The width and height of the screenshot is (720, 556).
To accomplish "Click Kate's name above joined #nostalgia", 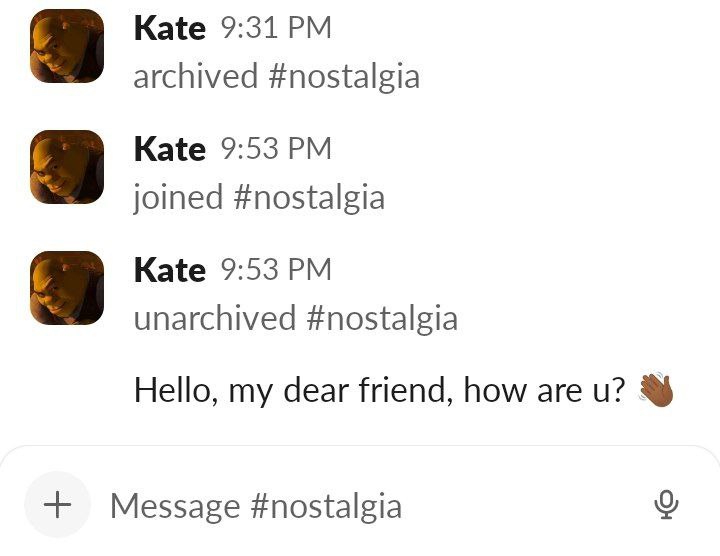I will [169, 149].
